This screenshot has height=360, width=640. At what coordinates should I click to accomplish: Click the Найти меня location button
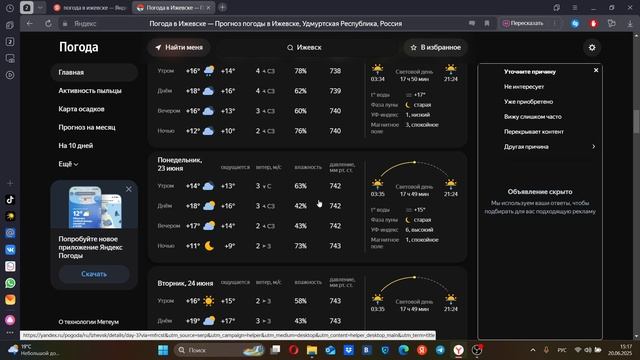point(179,47)
